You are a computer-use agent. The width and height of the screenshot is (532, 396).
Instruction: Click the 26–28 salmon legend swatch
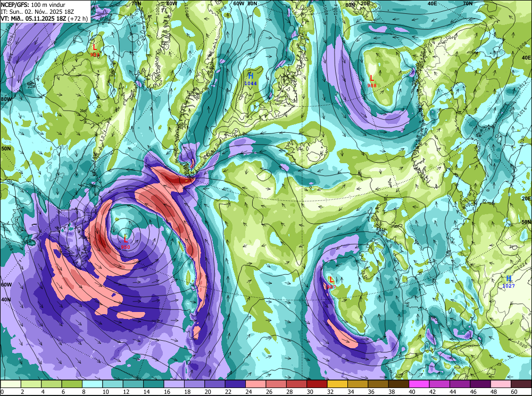276,384
